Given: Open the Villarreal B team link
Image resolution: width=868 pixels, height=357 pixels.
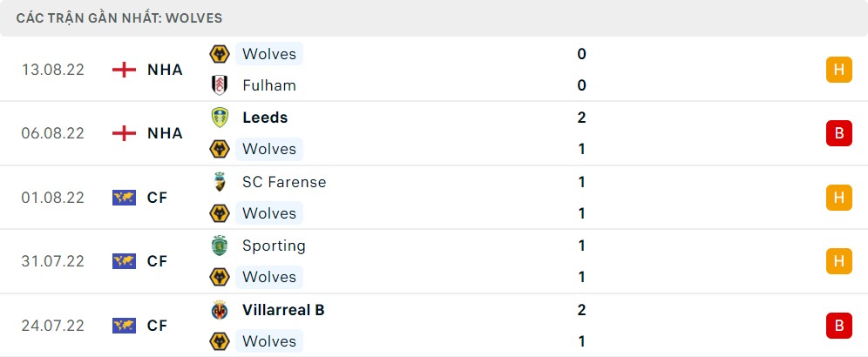Looking at the screenshot, I should (x=283, y=310).
